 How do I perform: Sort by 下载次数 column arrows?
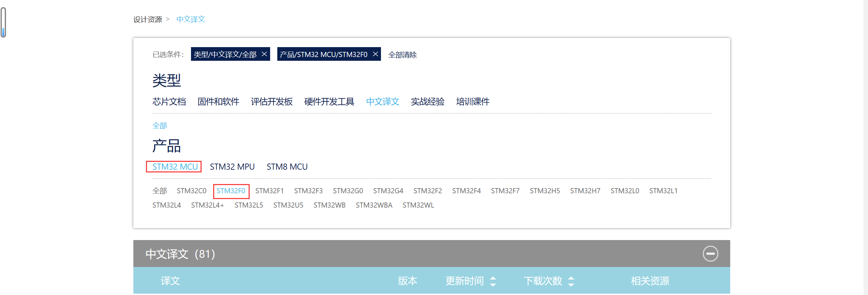pos(571,281)
